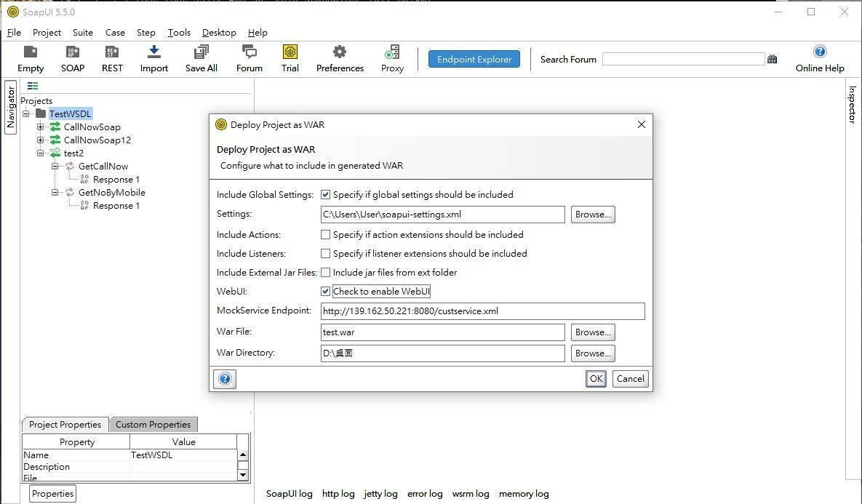
Task: Click the Import project icon
Action: point(154,52)
